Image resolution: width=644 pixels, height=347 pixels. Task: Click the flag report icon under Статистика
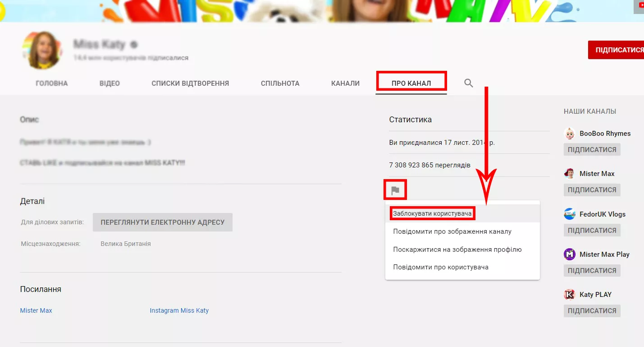point(395,190)
